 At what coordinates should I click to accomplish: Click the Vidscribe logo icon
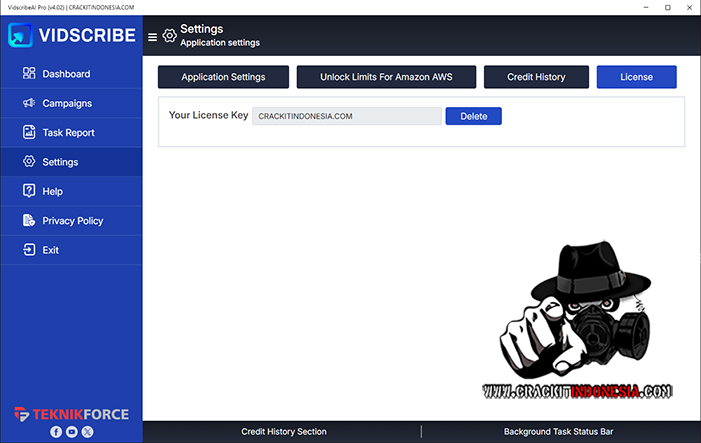pyautogui.click(x=20, y=35)
